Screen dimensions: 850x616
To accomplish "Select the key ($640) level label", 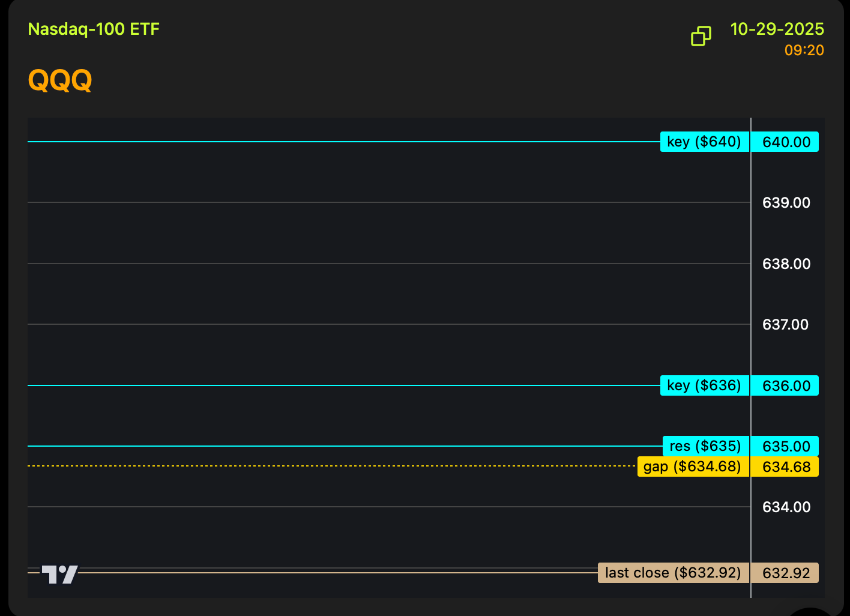I will [704, 142].
